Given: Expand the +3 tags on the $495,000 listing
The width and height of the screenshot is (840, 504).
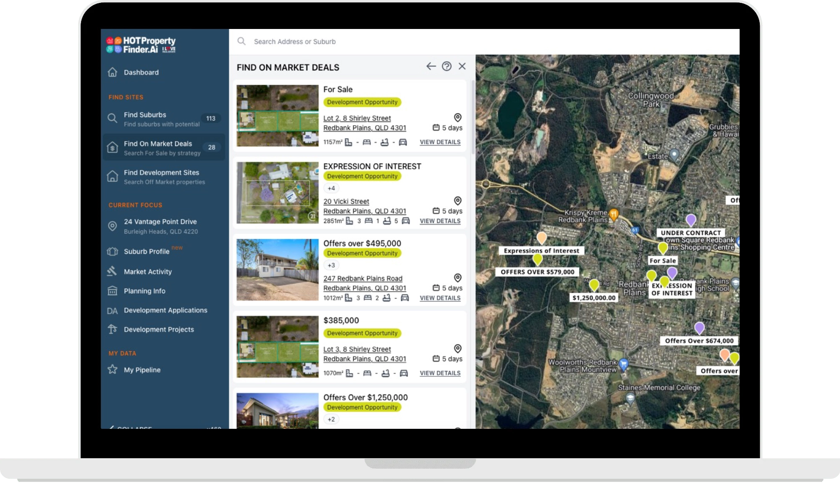Looking at the screenshot, I should (331, 265).
